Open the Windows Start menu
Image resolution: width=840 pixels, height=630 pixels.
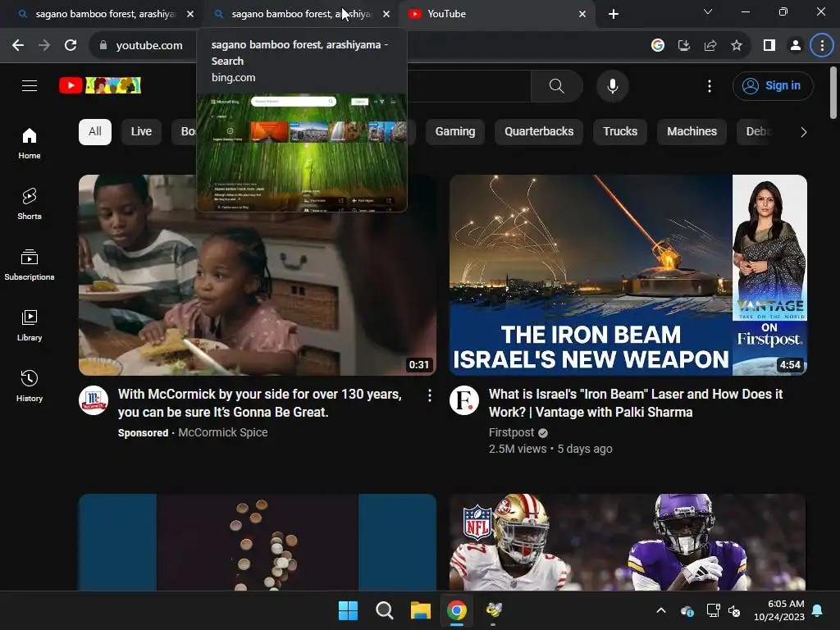348,610
